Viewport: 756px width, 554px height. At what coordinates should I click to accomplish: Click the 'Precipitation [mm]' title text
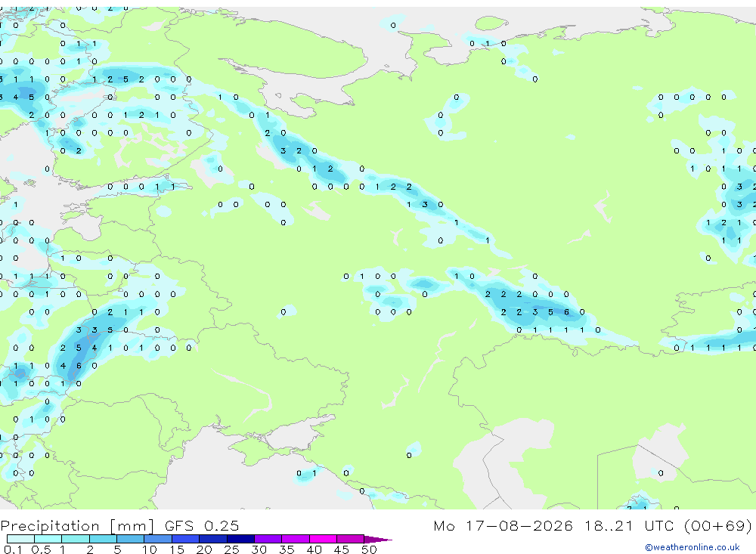[77, 525]
